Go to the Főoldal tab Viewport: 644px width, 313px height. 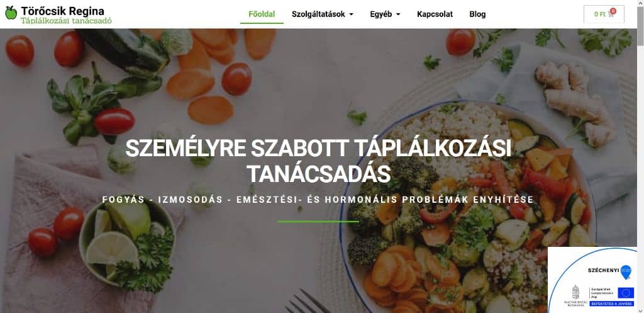262,14
